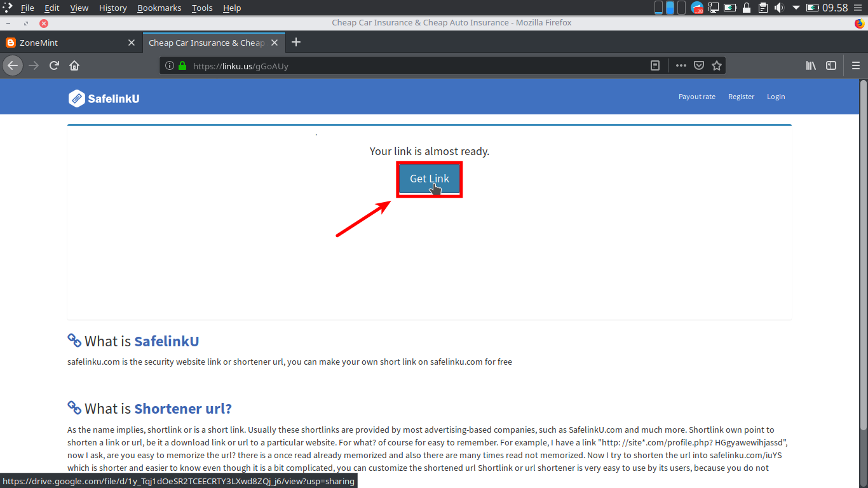This screenshot has height=488, width=868.
Task: Show the Firefox sidebars
Action: tap(831, 65)
